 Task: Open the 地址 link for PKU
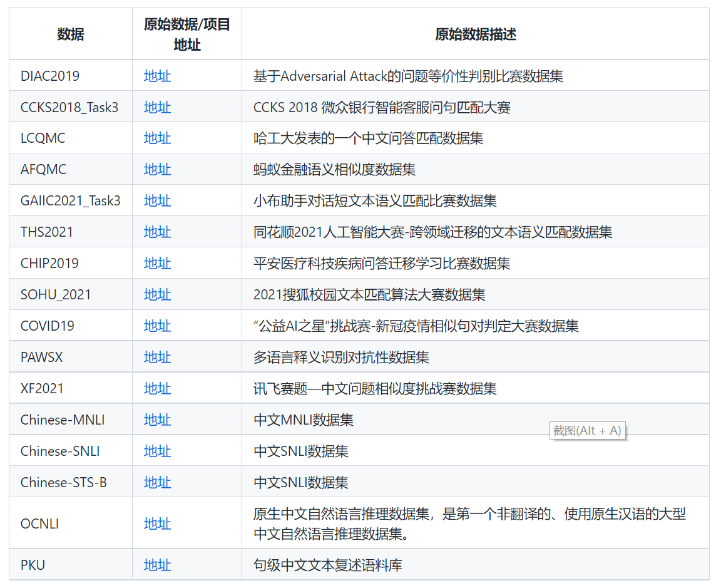coord(157,565)
